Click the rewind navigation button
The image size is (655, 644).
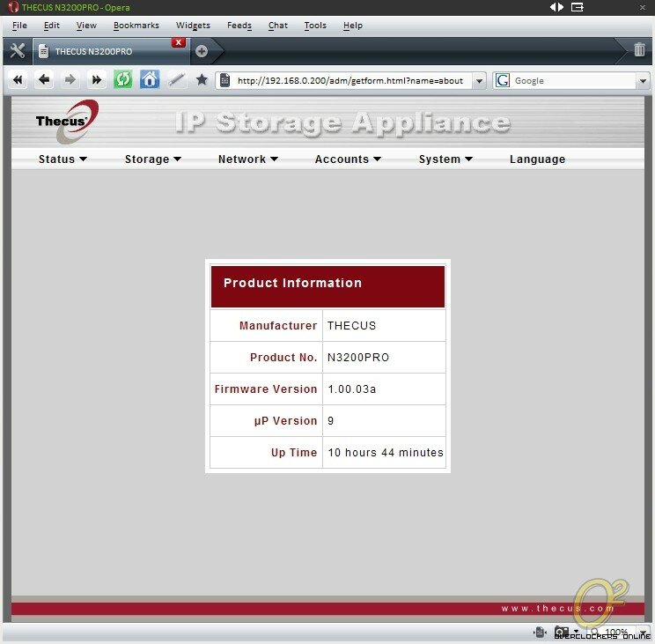(x=18, y=80)
